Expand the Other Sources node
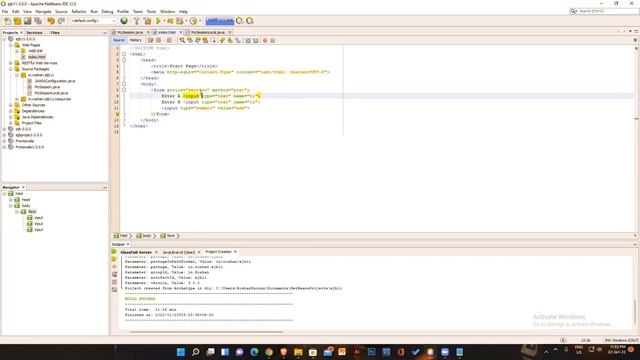The width and height of the screenshot is (640, 360). (11, 105)
